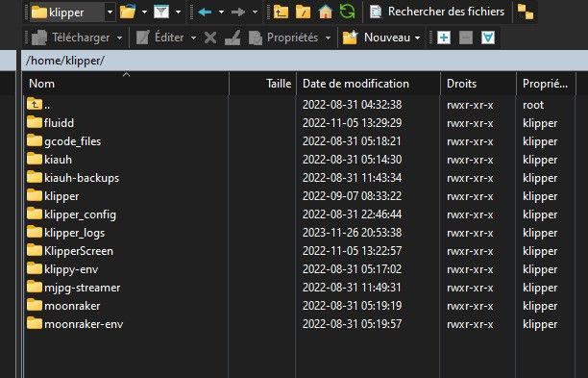The height and width of the screenshot is (378, 588).
Task: Refresh the directory listing
Action: 347,12
